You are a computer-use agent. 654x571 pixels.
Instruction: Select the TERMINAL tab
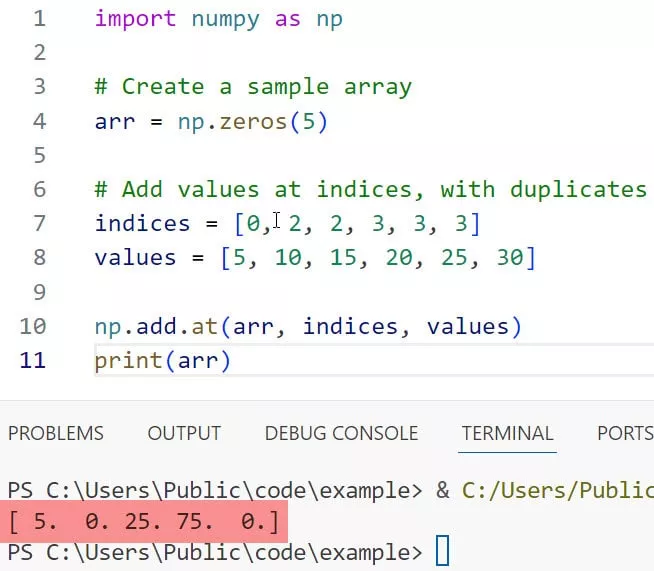pos(507,433)
